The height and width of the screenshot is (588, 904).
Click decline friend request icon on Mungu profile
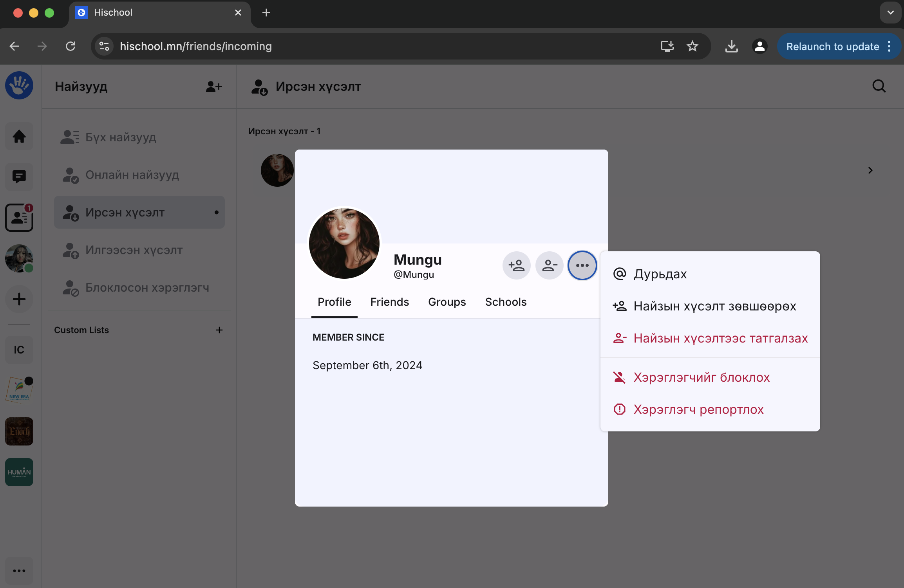(x=549, y=265)
